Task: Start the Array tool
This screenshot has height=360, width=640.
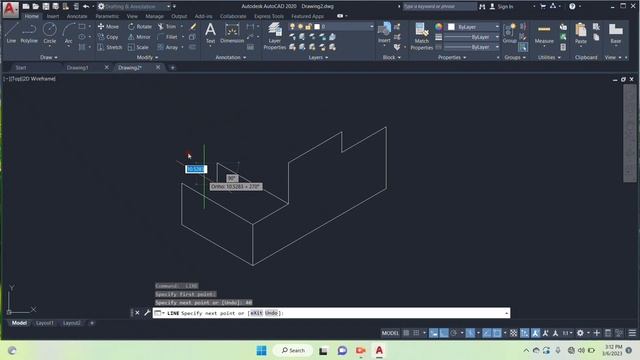Action: 168,47
